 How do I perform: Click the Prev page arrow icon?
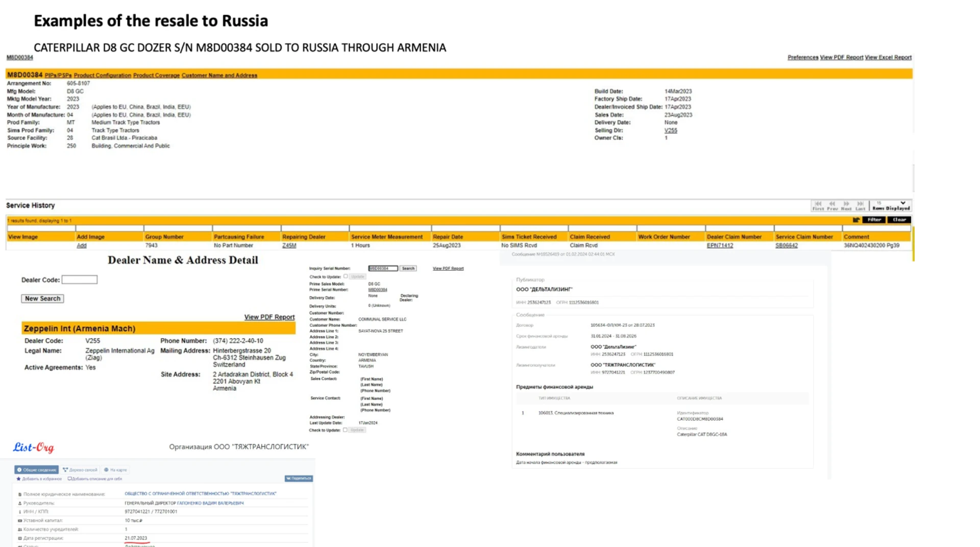pyautogui.click(x=832, y=204)
